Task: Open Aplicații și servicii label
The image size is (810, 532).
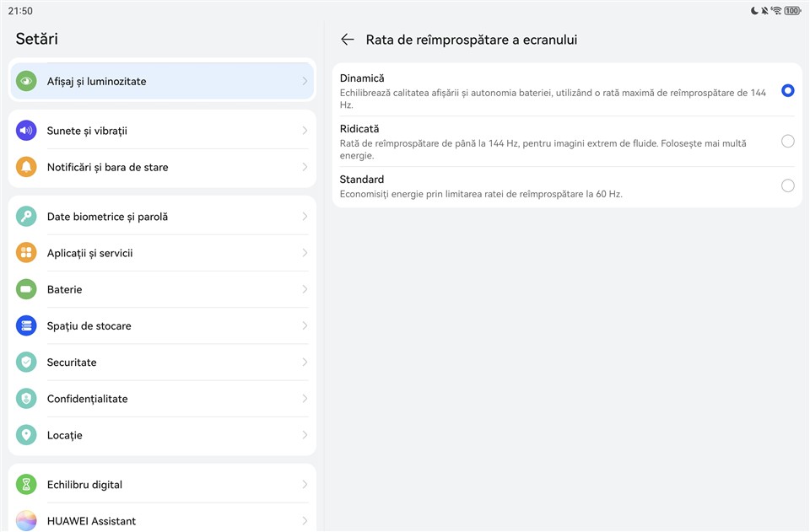Action: click(x=89, y=253)
